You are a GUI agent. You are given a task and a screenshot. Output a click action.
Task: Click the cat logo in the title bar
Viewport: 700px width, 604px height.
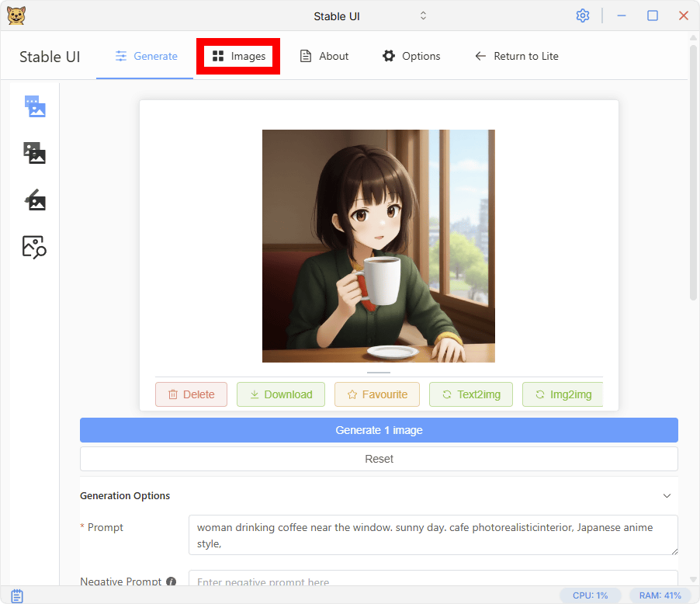coord(16,16)
